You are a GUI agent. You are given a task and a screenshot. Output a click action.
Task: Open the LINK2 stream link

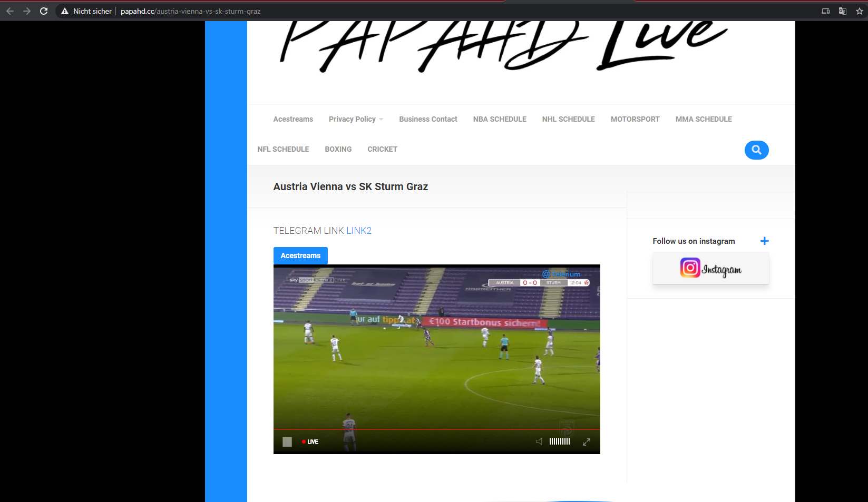click(359, 231)
